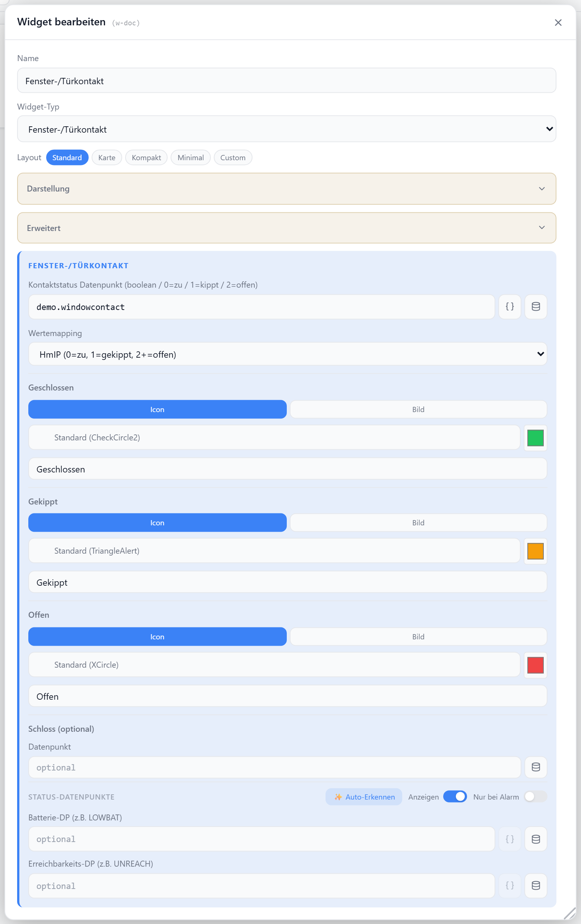Open datapoint picker for Batterie-DP field
The image size is (581, 924).
coord(535,839)
